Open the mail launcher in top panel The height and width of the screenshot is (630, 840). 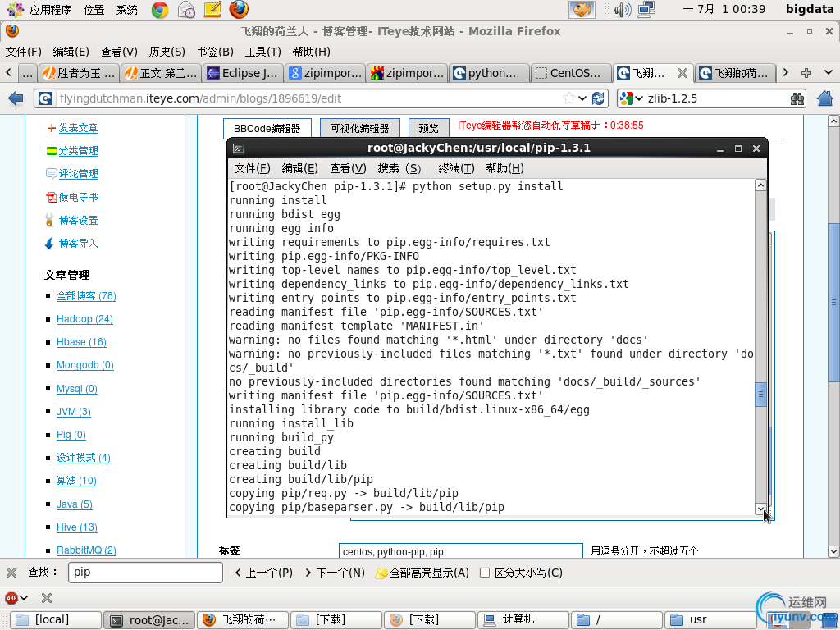186,10
